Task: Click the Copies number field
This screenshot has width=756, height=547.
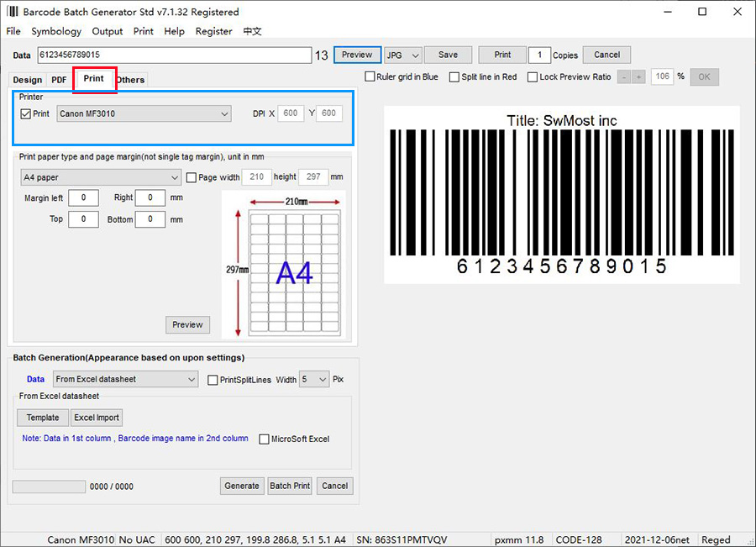Action: pyautogui.click(x=539, y=55)
